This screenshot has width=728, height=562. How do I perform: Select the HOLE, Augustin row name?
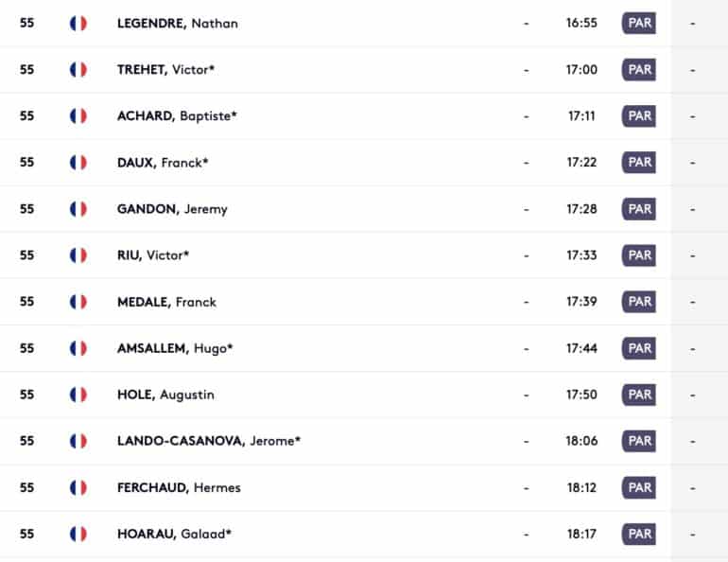tap(165, 395)
